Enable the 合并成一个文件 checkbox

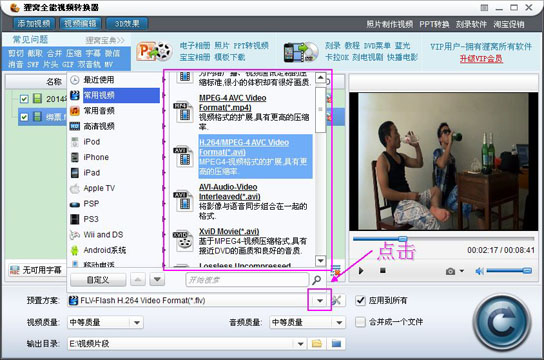click(360, 322)
